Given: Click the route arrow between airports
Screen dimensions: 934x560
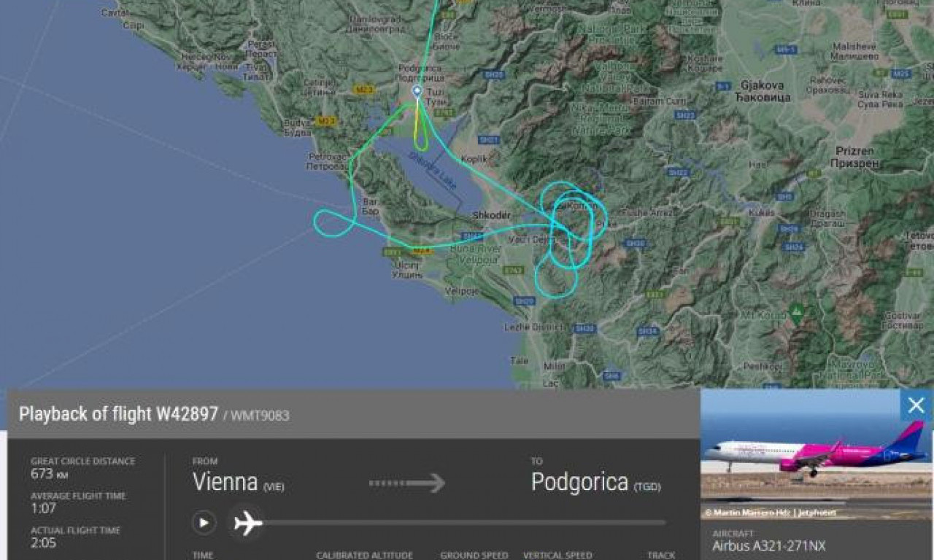Looking at the screenshot, I should tap(407, 483).
